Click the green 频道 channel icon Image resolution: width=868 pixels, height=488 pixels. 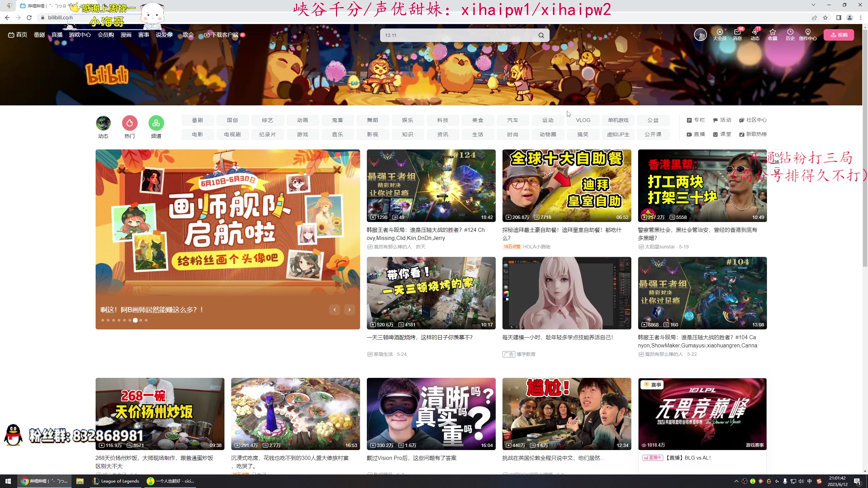pyautogui.click(x=156, y=123)
